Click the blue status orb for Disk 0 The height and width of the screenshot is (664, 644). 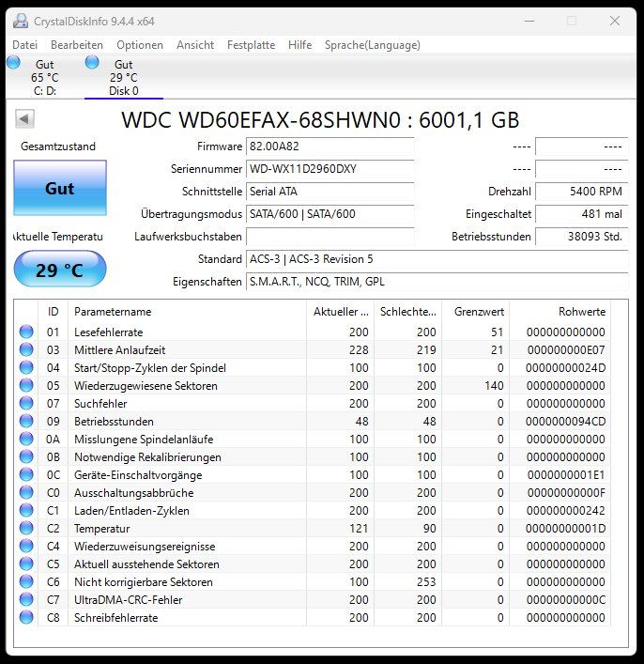point(92,63)
